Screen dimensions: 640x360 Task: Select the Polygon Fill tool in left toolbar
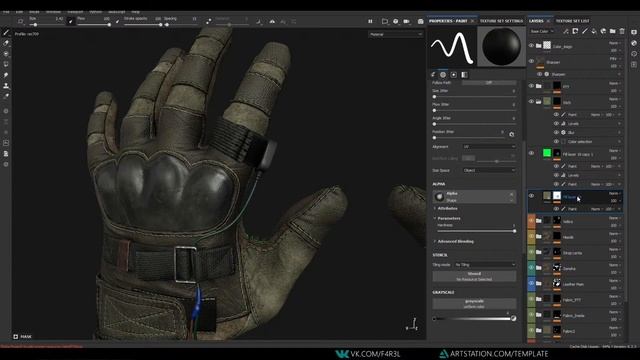coord(6,64)
